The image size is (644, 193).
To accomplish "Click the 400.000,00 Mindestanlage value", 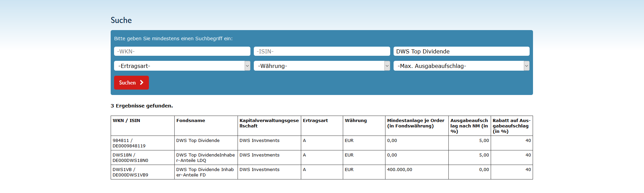I will tap(400, 170).
